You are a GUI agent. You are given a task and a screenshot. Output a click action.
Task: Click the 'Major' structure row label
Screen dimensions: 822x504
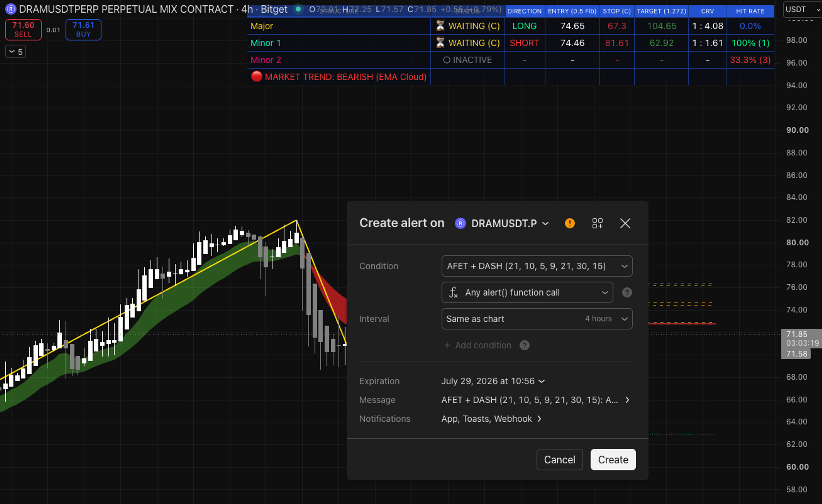click(262, 26)
